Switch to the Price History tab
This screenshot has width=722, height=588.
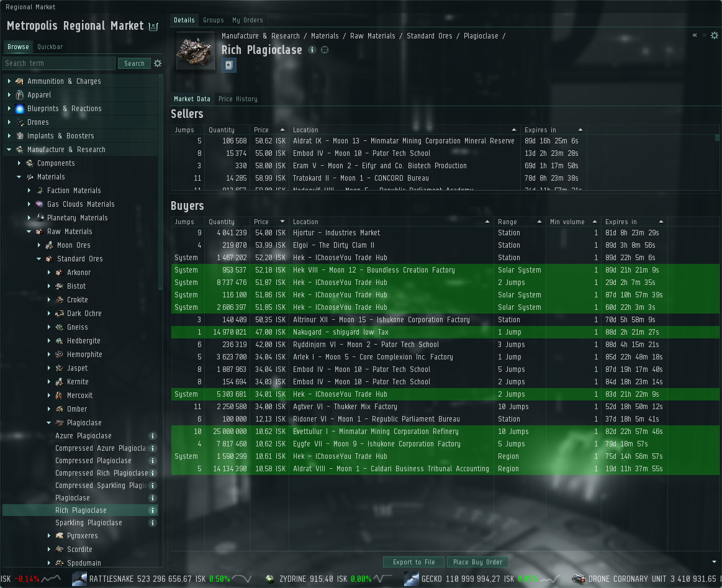238,99
